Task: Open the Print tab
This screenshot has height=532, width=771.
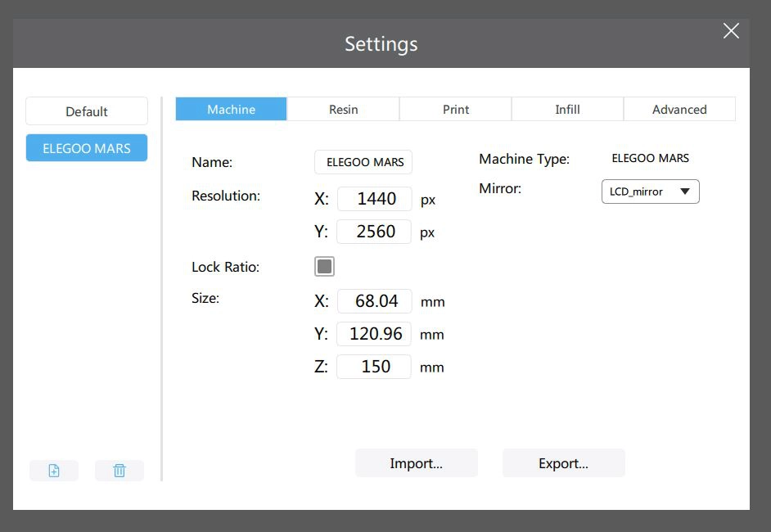Action: pyautogui.click(x=456, y=109)
